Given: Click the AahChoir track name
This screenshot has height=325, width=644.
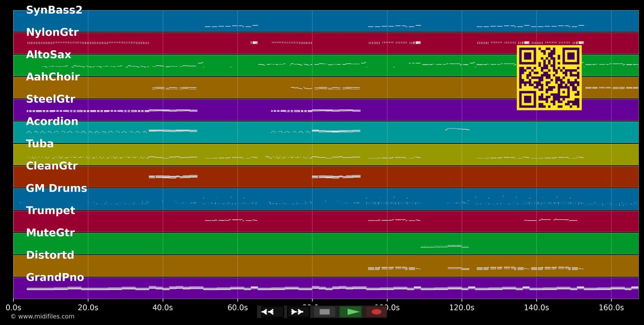Looking at the screenshot, I should tap(53, 77).
